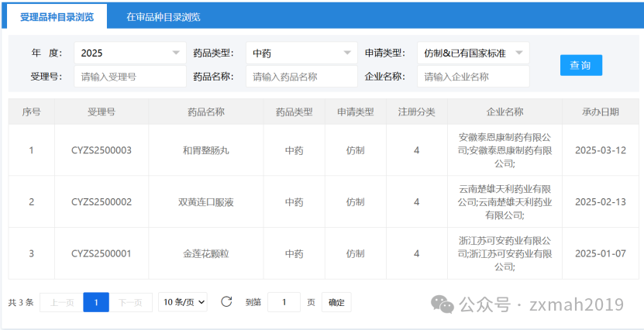Viewport: 644px width, 330px height.
Task: Focus the 企业名称 input field
Action: (x=474, y=77)
